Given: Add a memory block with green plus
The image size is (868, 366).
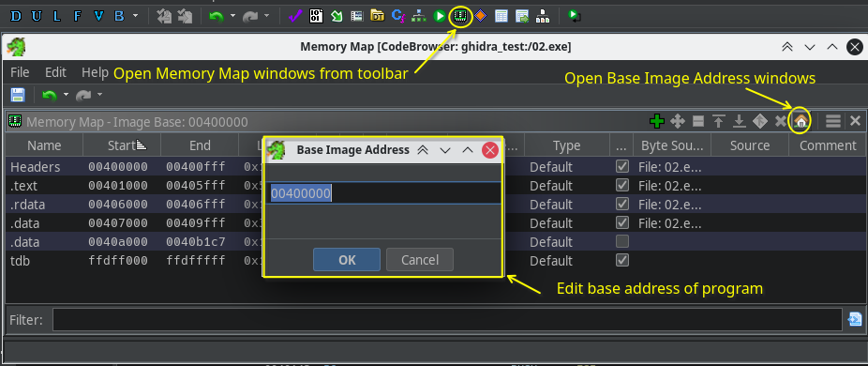Looking at the screenshot, I should point(657,121).
